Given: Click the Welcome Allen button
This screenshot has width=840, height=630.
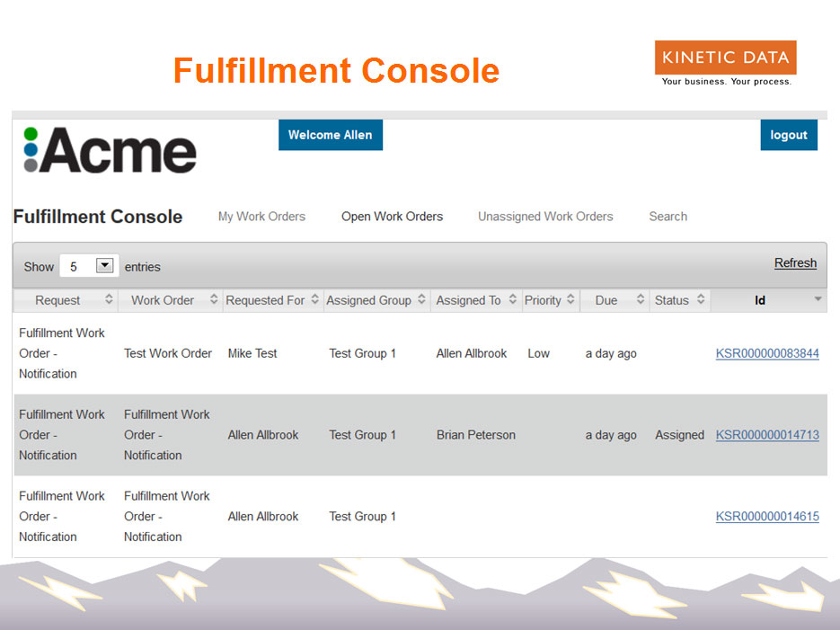Looking at the screenshot, I should click(331, 135).
